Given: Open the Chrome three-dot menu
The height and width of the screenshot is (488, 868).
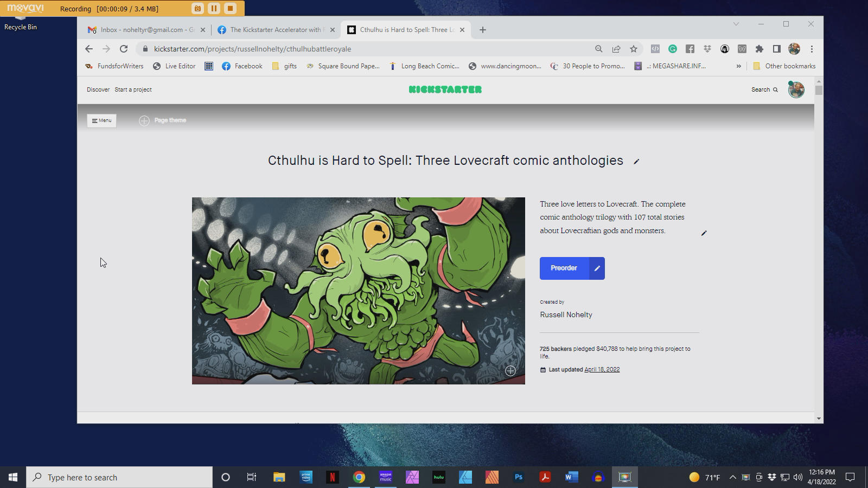Looking at the screenshot, I should click(x=812, y=49).
